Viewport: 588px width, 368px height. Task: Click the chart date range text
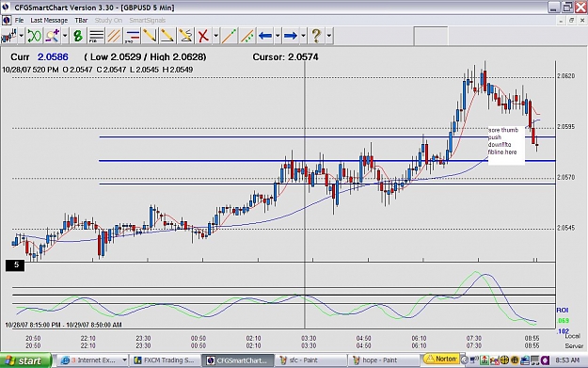coord(63,325)
